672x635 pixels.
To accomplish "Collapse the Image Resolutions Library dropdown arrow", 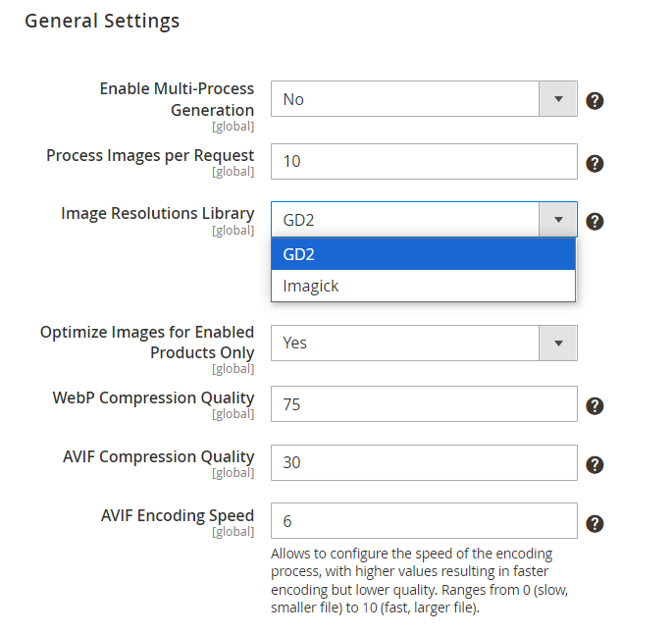I will (557, 220).
